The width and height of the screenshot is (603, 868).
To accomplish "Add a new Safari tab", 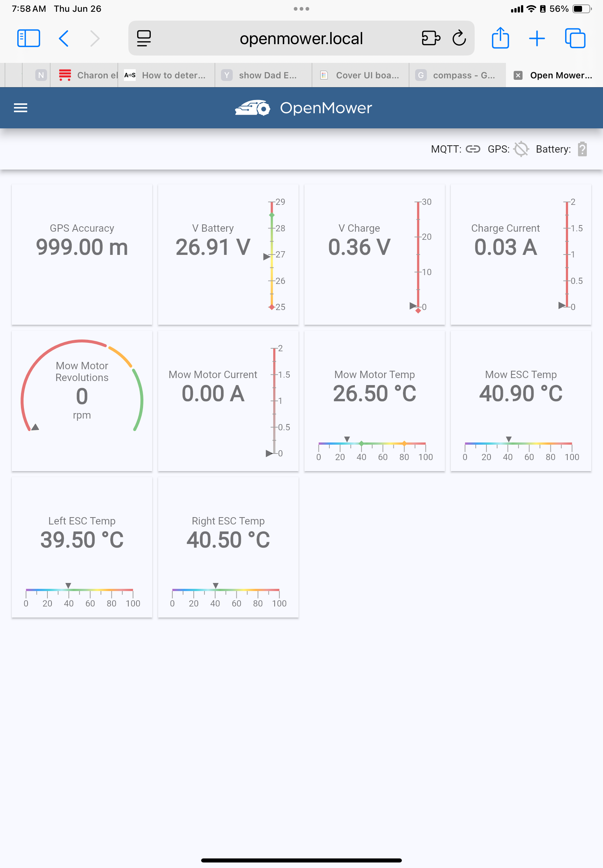I will click(536, 38).
